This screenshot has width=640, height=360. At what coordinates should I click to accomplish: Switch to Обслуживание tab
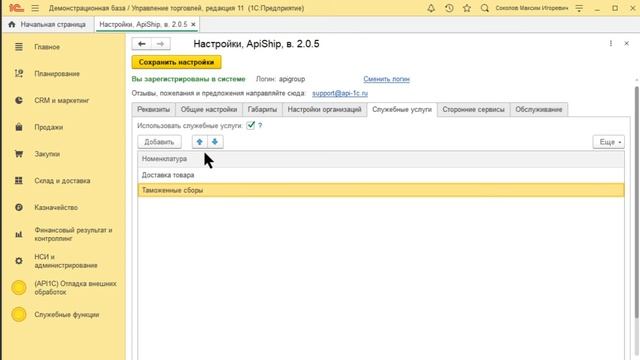click(x=539, y=109)
